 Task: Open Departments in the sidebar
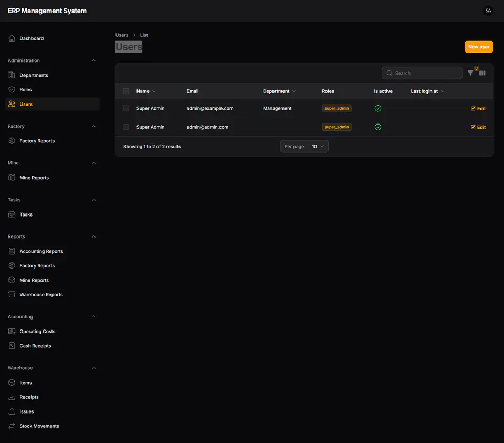[52, 75]
